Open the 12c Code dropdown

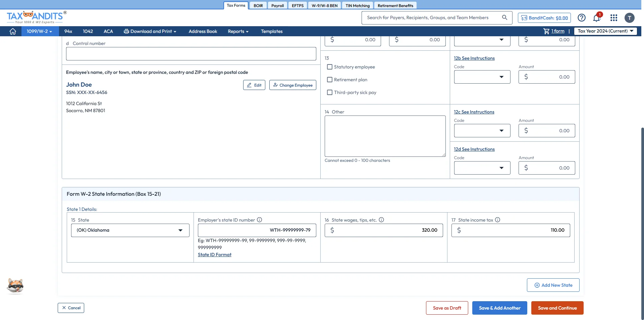click(482, 131)
